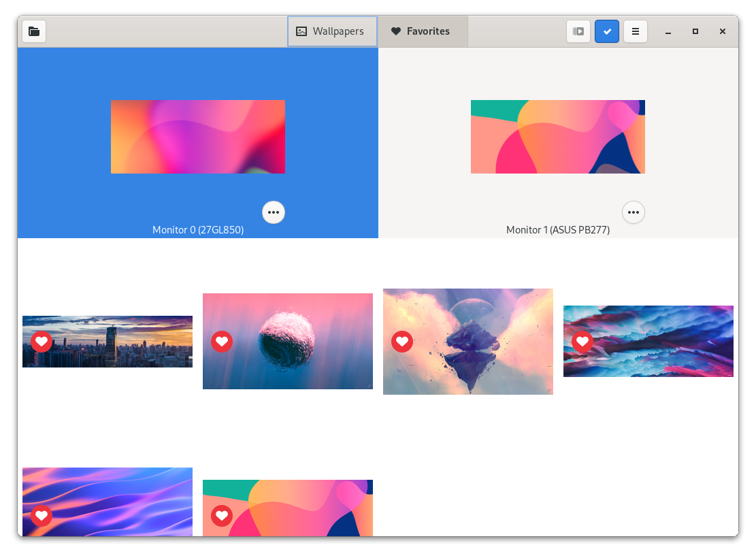Viewport: 756px width, 556px height.
Task: Toggle the blue checkmark apply button
Action: coord(607,31)
